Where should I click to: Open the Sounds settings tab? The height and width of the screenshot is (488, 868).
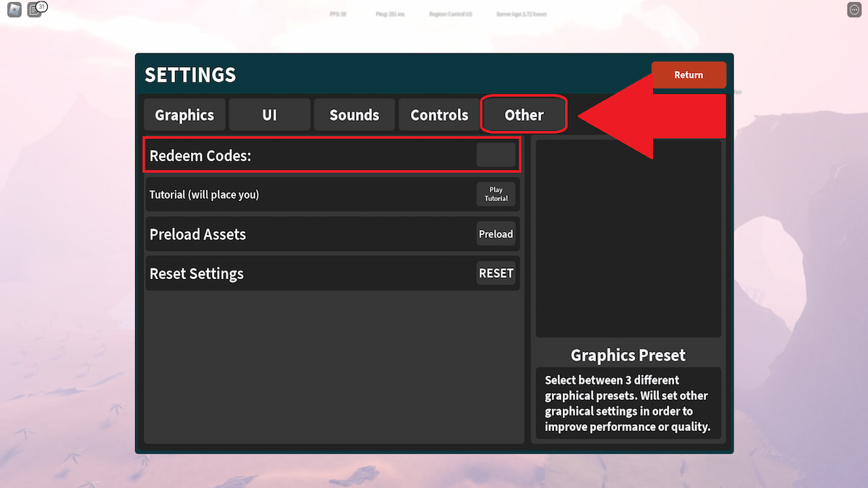click(354, 114)
